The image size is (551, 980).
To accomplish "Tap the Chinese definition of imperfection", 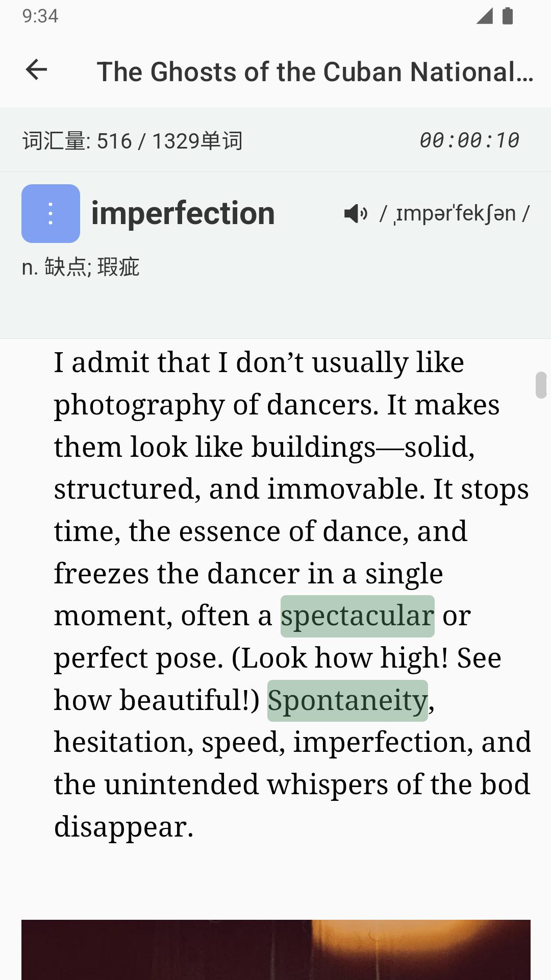I will [81, 267].
